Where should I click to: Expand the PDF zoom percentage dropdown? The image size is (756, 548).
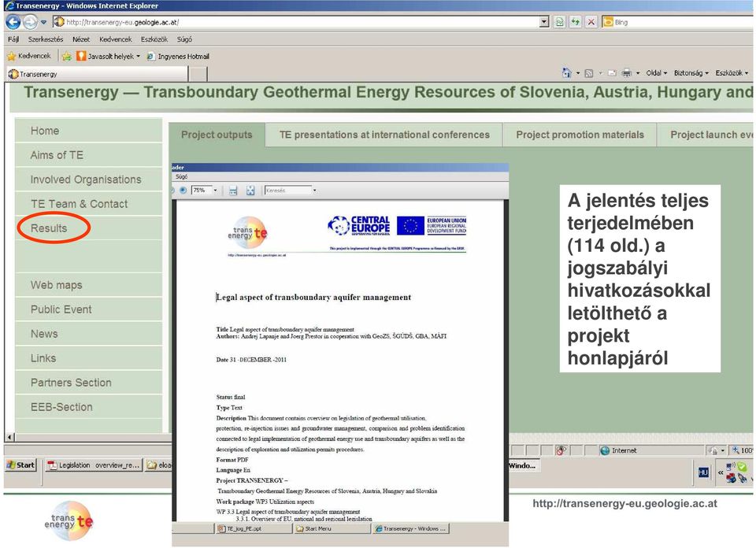pyautogui.click(x=215, y=191)
